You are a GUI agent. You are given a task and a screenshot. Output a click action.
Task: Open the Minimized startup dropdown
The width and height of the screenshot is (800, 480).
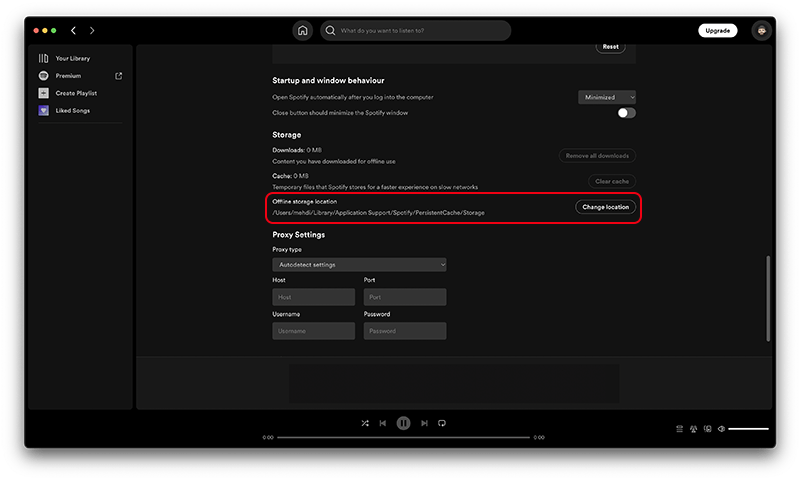pyautogui.click(x=607, y=97)
